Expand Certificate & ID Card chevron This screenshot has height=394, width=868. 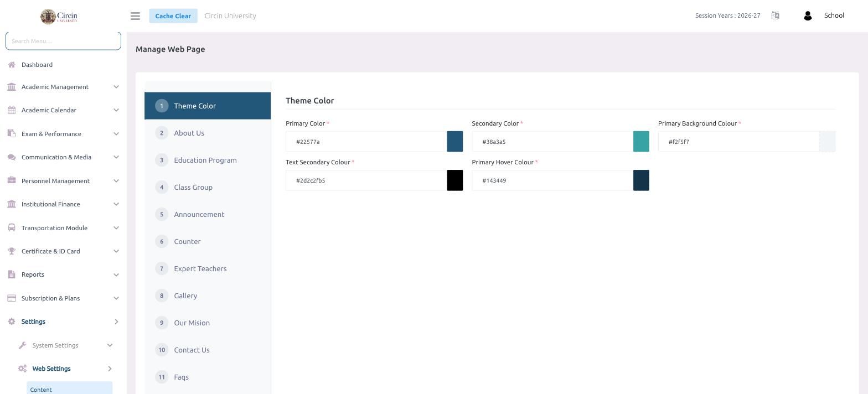[116, 251]
